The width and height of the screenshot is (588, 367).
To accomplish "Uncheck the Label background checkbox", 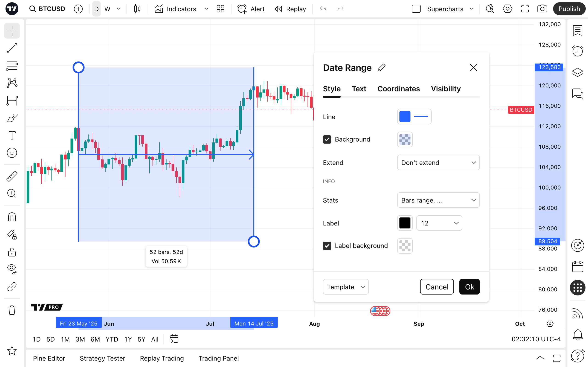I will [x=327, y=246].
